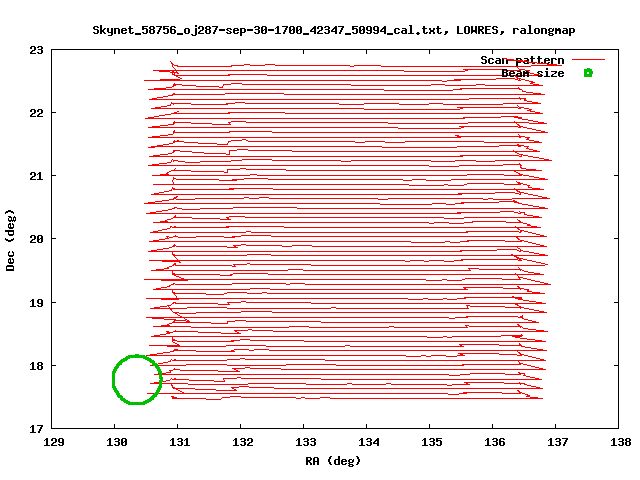640x480 pixels.
Task: Click the x-axis tick label 132
Action: tap(242, 442)
